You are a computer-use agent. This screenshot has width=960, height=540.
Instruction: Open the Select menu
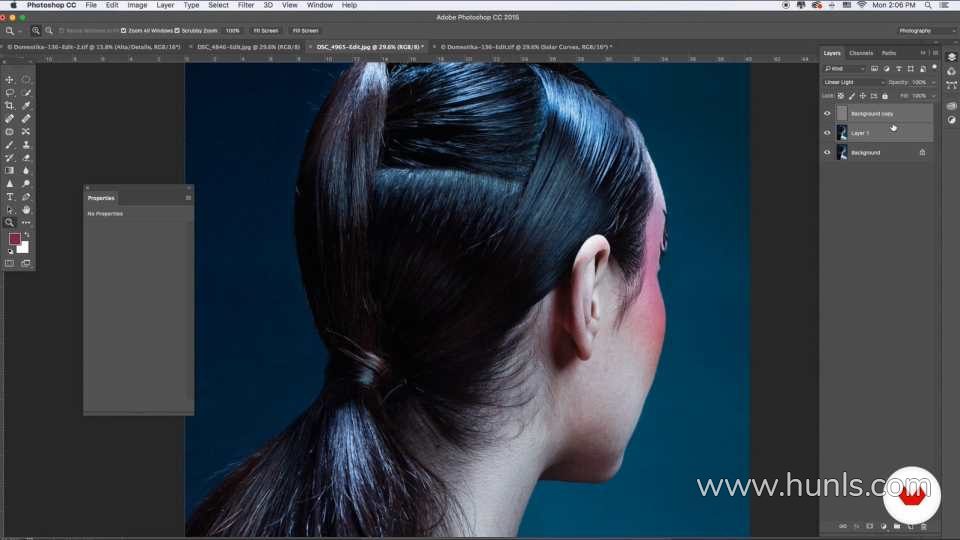click(x=218, y=5)
